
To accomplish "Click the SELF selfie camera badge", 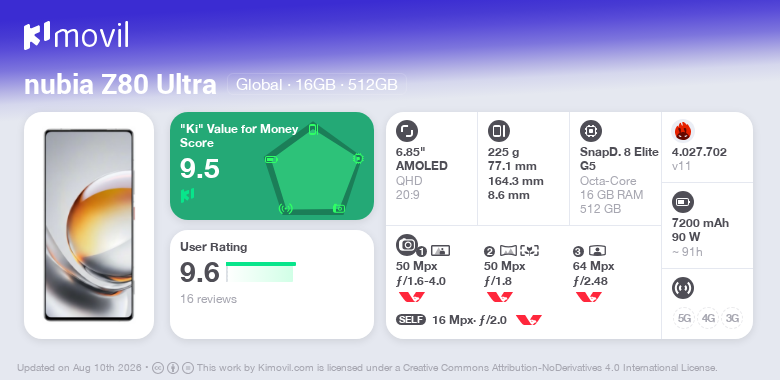I will [411, 320].
